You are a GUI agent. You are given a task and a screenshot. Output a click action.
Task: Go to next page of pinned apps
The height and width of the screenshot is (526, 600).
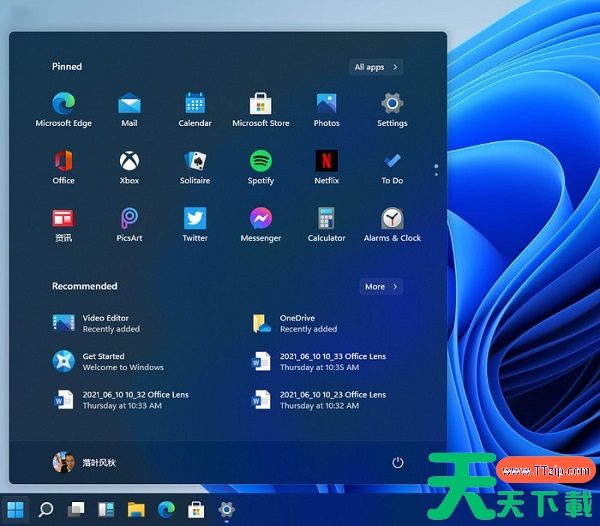click(436, 174)
